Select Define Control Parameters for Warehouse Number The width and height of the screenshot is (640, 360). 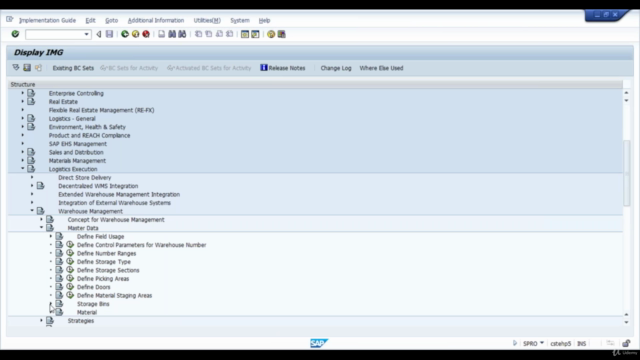(141, 245)
